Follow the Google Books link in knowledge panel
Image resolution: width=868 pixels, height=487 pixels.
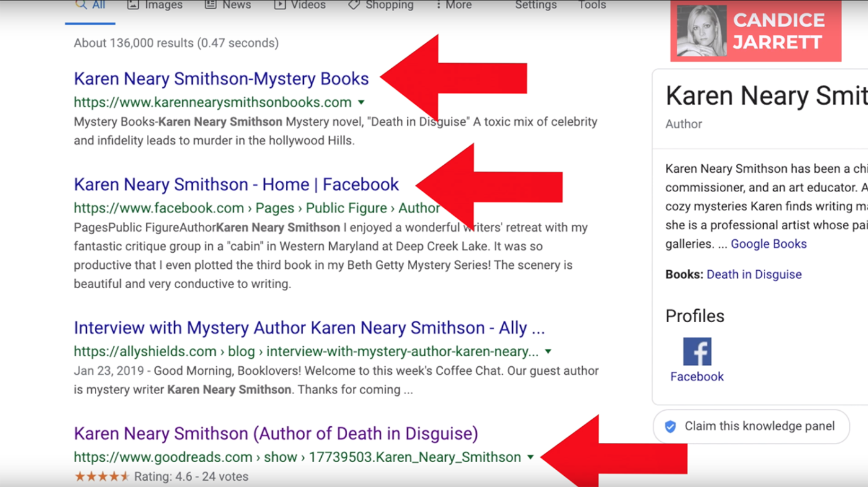coord(769,243)
